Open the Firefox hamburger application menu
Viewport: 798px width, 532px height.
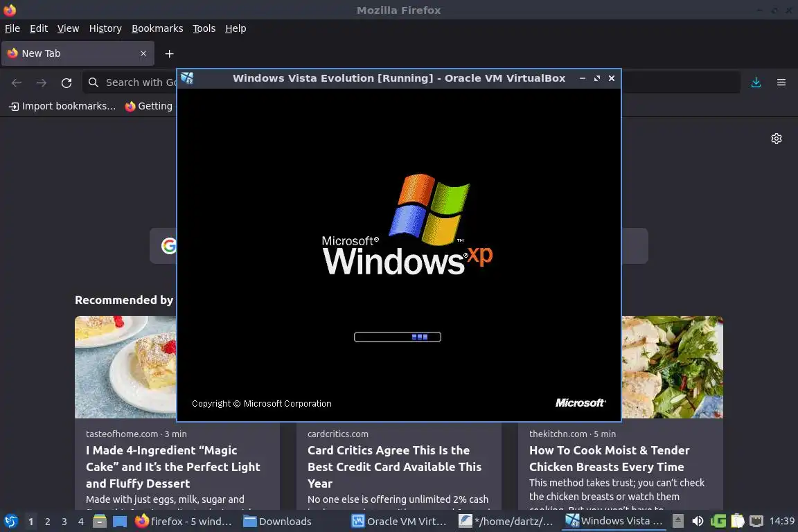781,82
